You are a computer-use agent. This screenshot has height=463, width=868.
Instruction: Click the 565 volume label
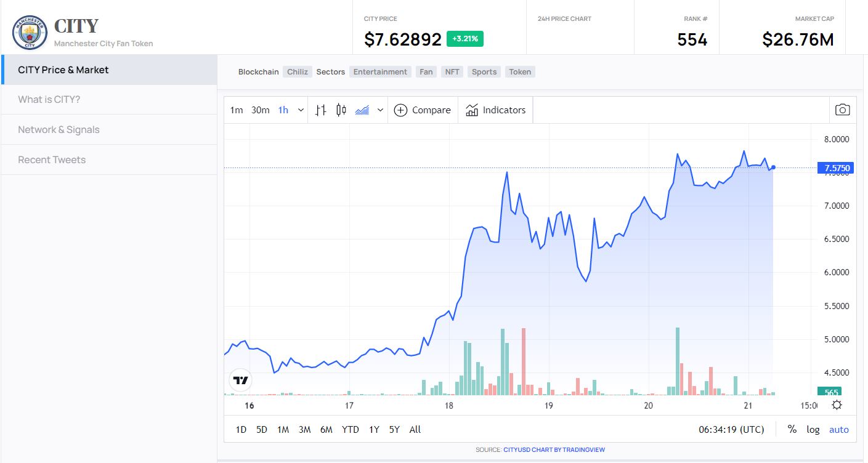[829, 392]
